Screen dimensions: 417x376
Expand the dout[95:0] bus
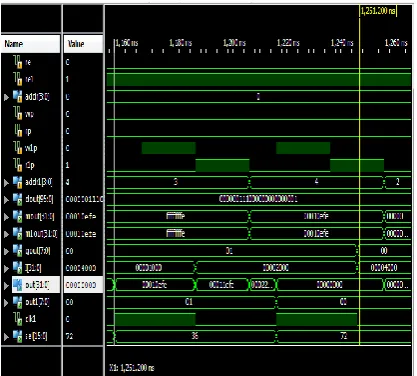click(7, 200)
